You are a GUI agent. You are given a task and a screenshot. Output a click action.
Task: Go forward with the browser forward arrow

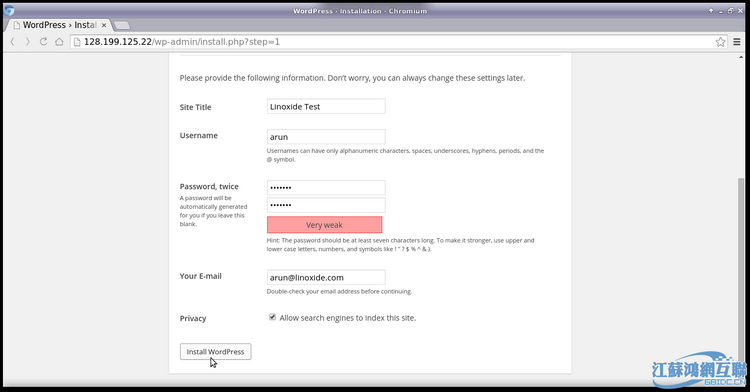28,42
